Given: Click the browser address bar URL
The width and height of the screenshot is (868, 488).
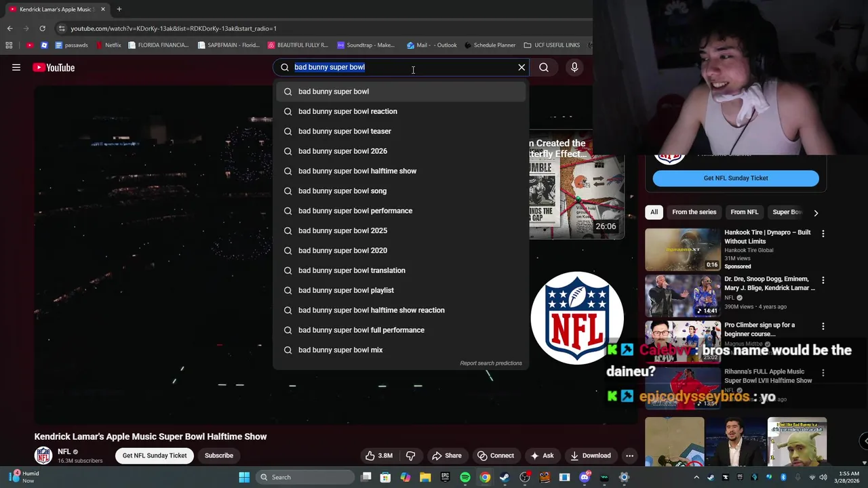Looking at the screenshot, I should [174, 28].
